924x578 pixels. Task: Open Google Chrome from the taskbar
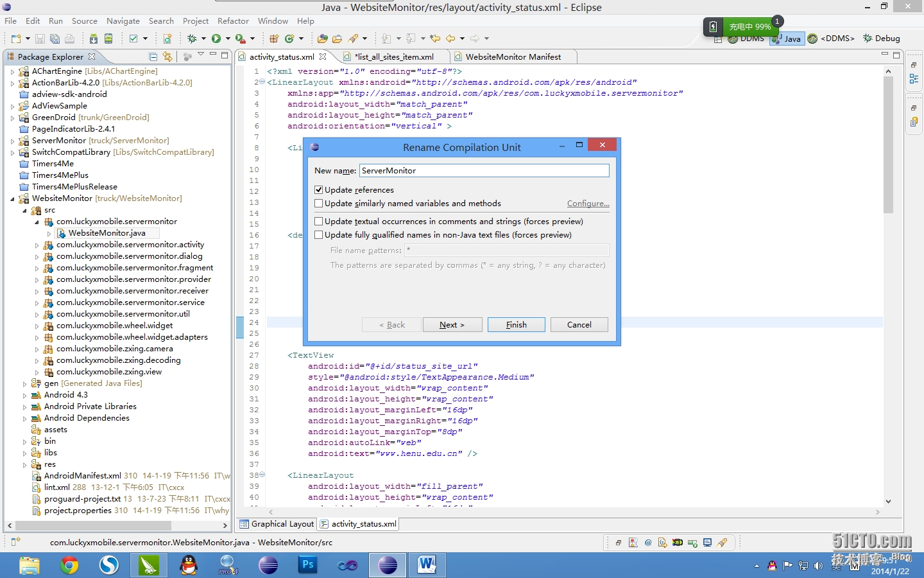69,565
